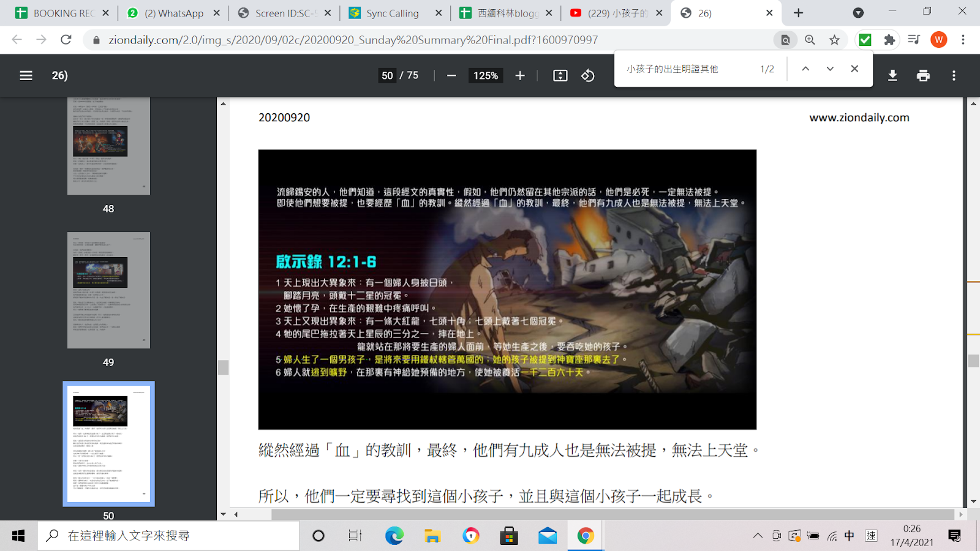Click the address bar URL
The image size is (980, 551).
[x=353, y=40]
